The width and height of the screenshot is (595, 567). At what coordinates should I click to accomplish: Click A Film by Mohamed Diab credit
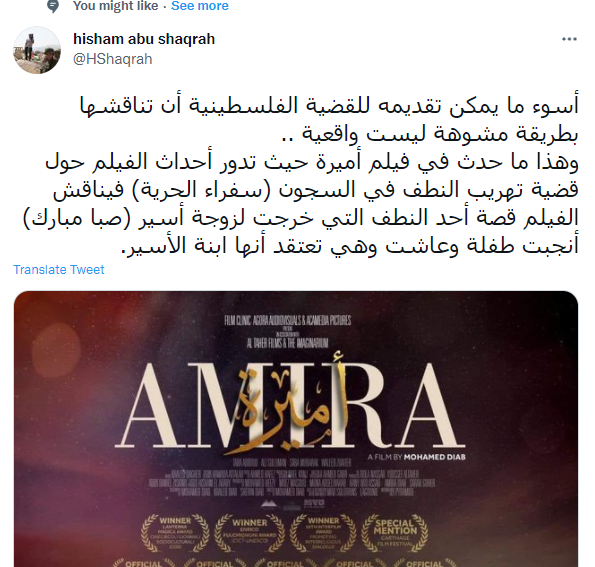416,457
